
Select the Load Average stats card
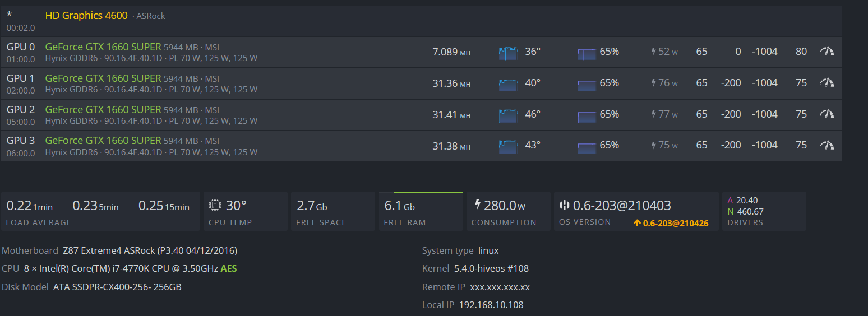pyautogui.click(x=100, y=211)
